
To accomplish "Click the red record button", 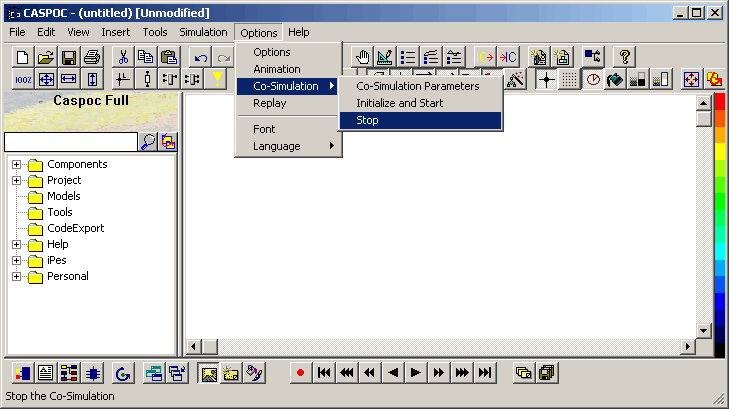I will coord(300,373).
